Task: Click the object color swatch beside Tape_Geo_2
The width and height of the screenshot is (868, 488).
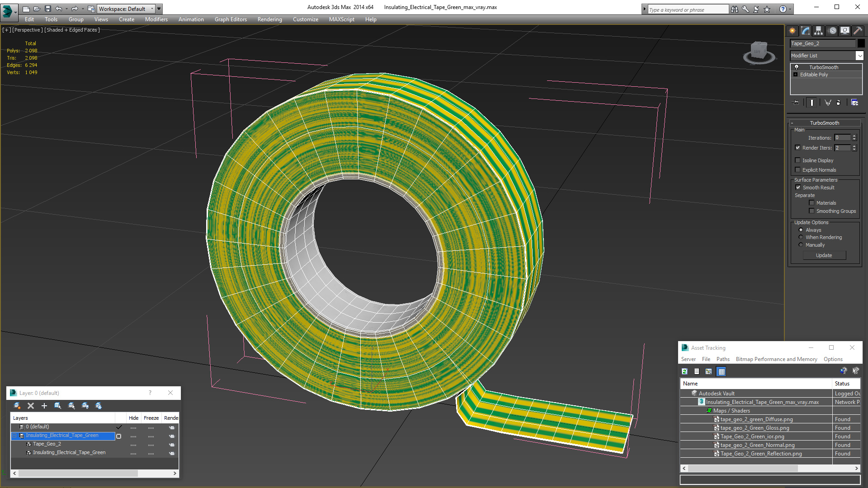Action: pos(861,43)
